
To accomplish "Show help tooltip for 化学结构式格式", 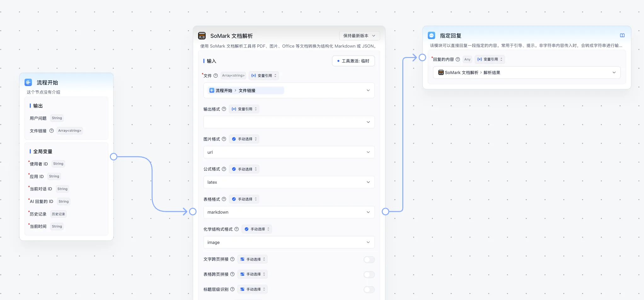I will click(x=237, y=229).
